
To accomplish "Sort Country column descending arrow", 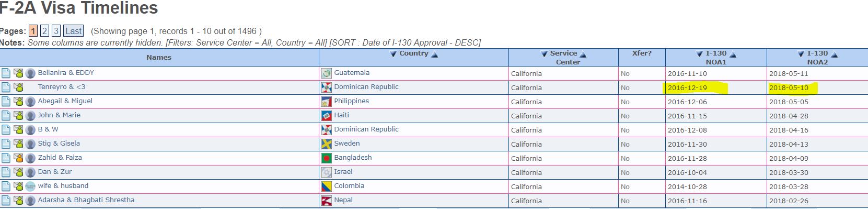I will click(x=394, y=54).
